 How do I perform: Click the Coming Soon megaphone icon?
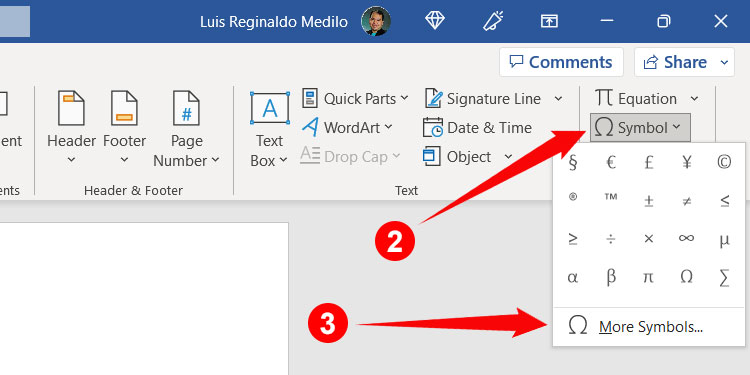tap(492, 21)
